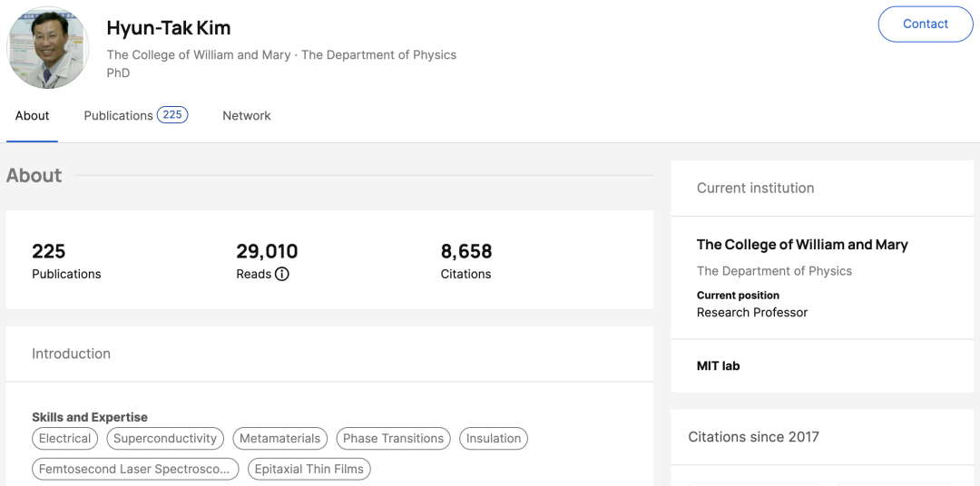The height and width of the screenshot is (486, 980).
Task: Click the Metamaterials skill tag
Action: tap(279, 439)
